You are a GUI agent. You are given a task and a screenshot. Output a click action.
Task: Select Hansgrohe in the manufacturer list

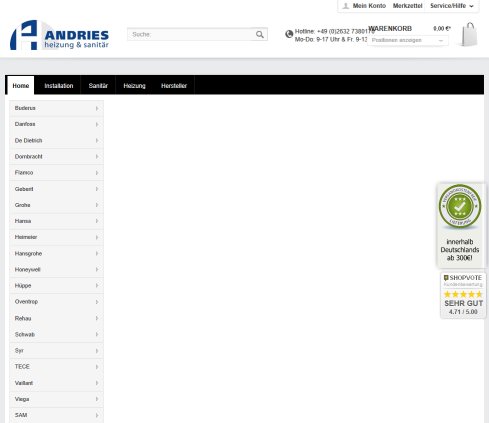click(x=56, y=254)
